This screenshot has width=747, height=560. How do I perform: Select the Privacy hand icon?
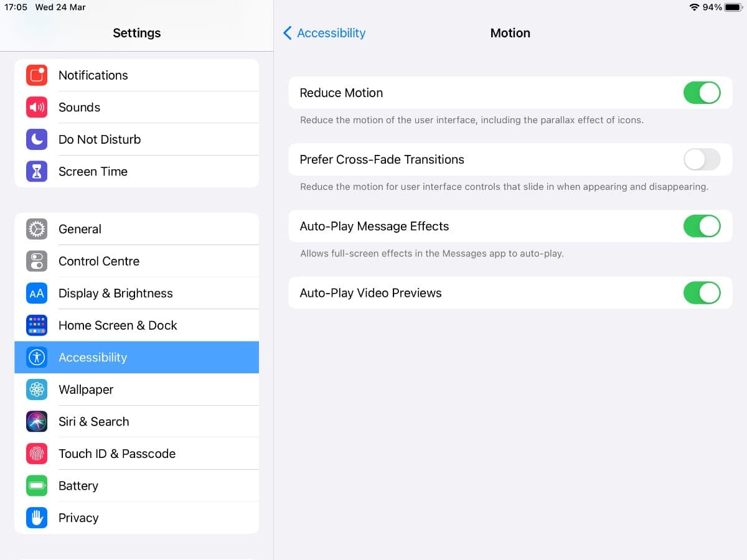pyautogui.click(x=37, y=518)
